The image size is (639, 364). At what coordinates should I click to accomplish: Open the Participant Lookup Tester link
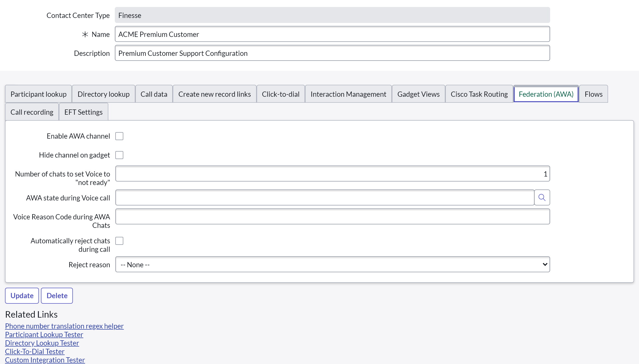pyautogui.click(x=44, y=335)
